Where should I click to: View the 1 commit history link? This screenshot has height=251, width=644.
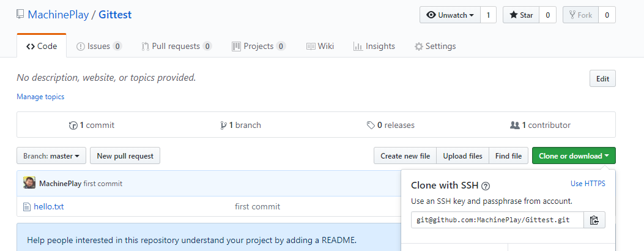(x=92, y=125)
